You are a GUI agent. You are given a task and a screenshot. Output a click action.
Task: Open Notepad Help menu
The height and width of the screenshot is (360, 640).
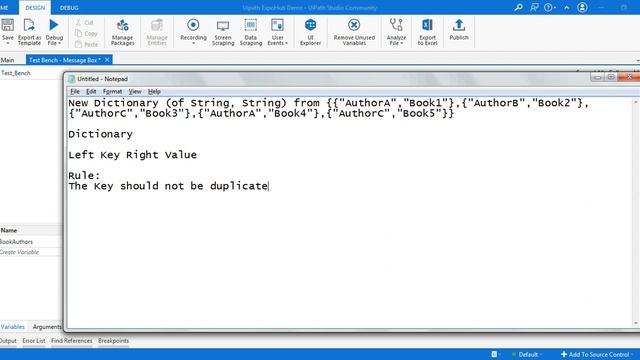154,91
